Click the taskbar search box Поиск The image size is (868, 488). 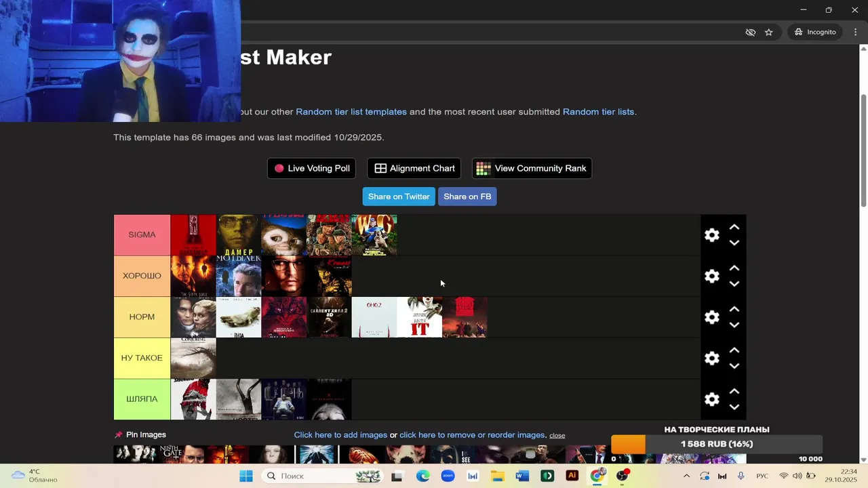[x=323, y=476]
